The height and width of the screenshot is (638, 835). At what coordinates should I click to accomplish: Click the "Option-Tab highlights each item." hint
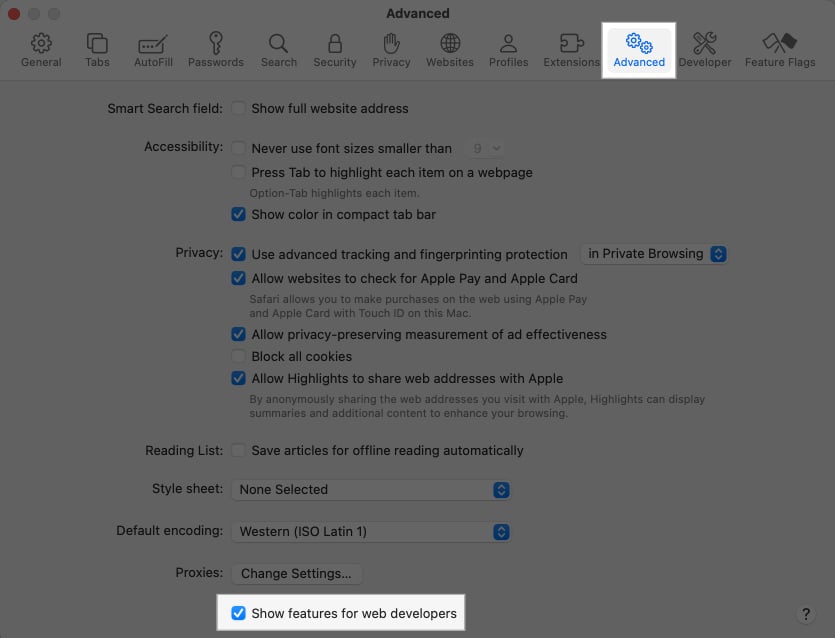334,193
